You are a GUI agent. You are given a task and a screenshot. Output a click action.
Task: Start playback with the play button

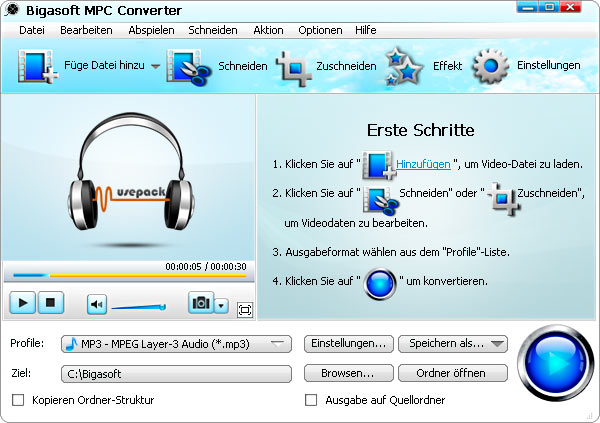[23, 302]
